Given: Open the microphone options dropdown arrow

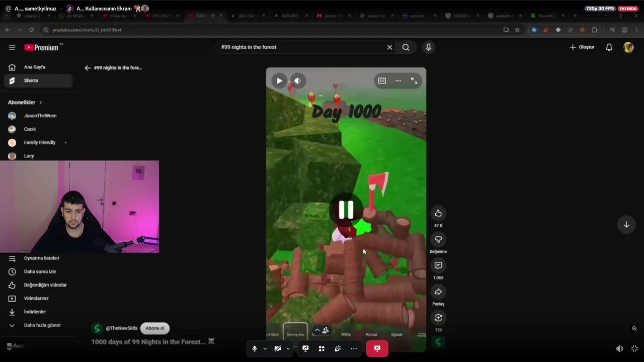Looking at the screenshot, I should click(x=265, y=348).
